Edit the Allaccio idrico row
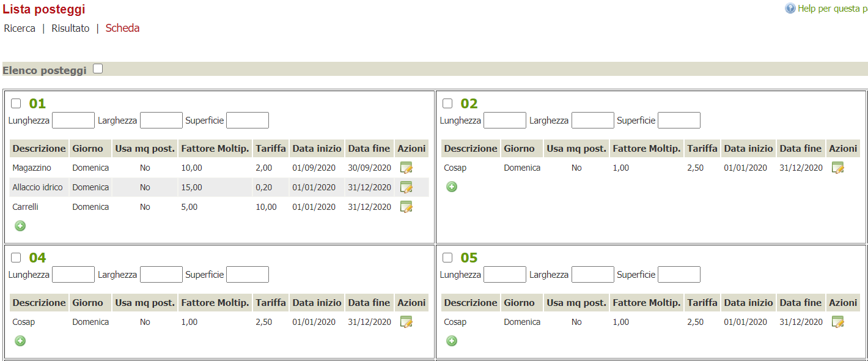This screenshot has width=868, height=361. [406, 187]
